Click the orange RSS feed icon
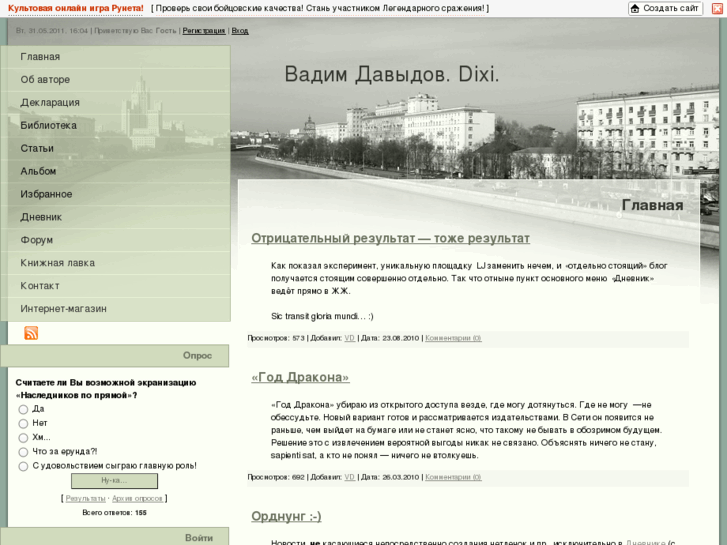Screen dimensions: 727x545 (x=31, y=333)
